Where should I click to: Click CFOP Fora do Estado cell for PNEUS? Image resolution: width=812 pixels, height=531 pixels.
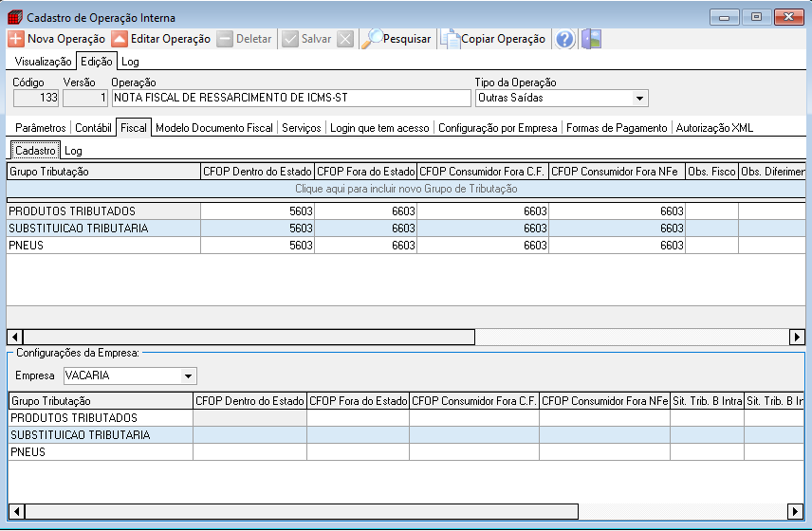coord(365,246)
